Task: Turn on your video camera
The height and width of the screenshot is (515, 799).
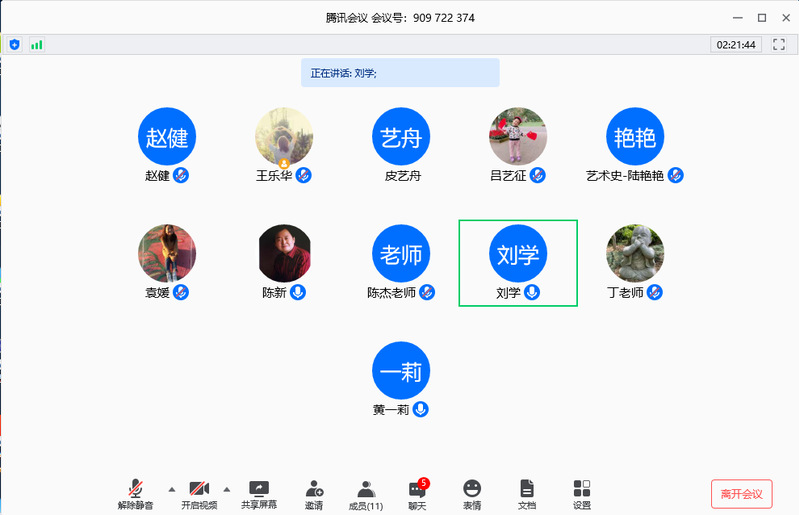Action: 198,493
